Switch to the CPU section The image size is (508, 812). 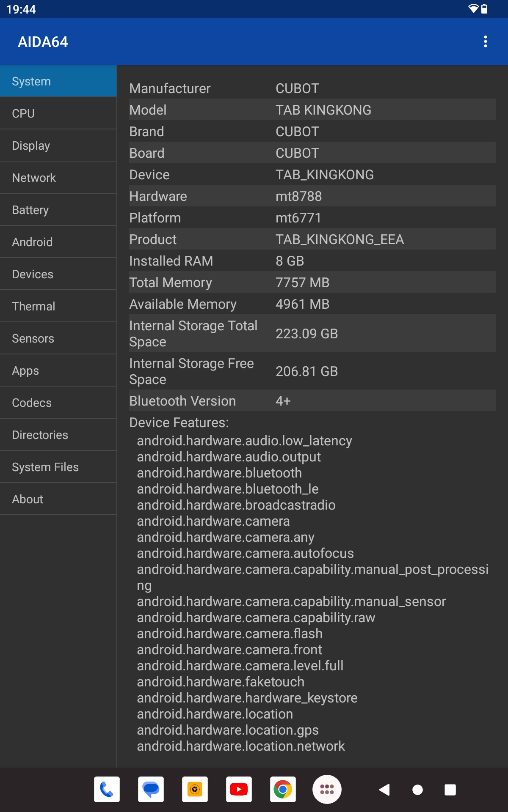[58, 113]
